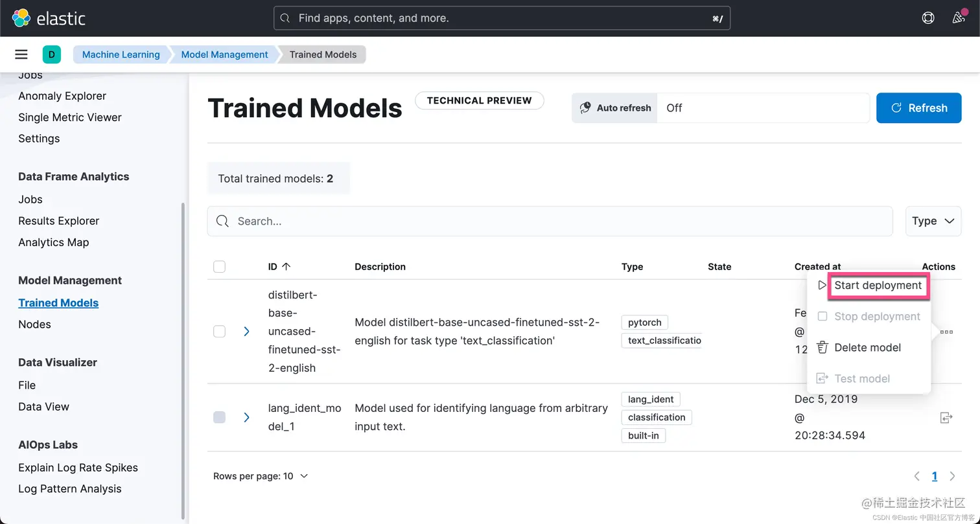
Task: Open Single Metric Viewer in the sidebar
Action: point(70,117)
